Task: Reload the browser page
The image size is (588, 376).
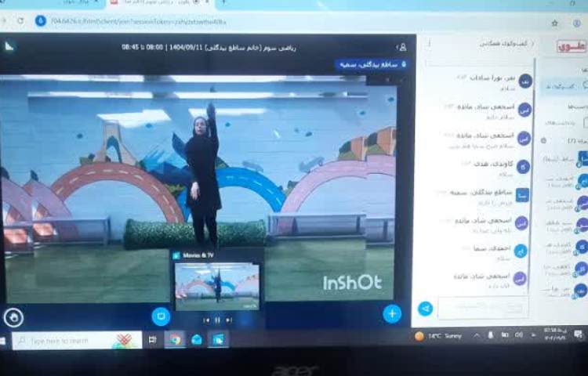Action: click(x=20, y=21)
